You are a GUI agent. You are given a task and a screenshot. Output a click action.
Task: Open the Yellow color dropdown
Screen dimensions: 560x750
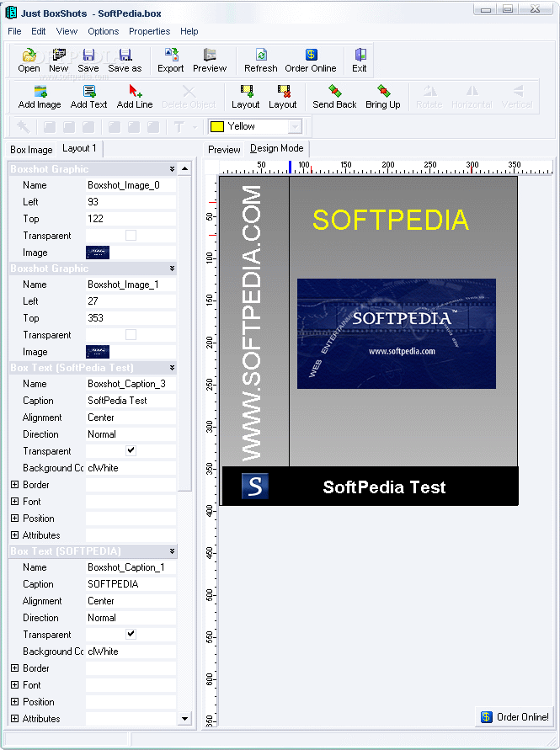(295, 127)
